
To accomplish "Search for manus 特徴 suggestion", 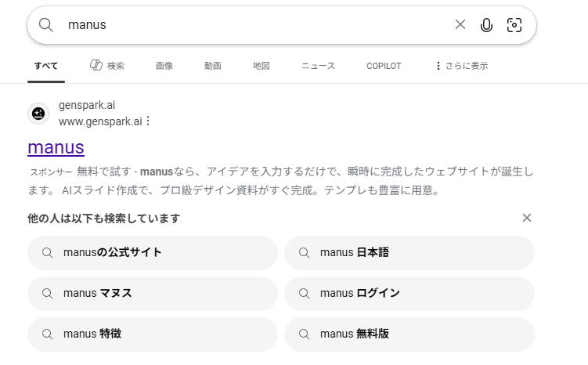I will point(153,334).
